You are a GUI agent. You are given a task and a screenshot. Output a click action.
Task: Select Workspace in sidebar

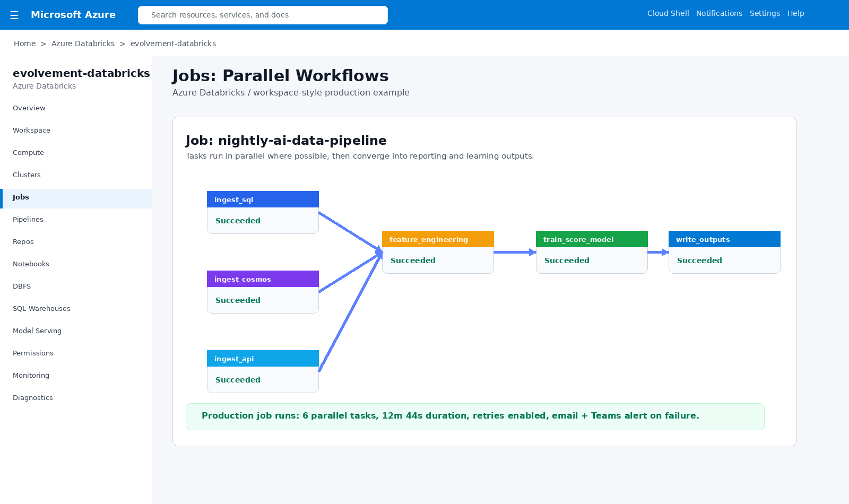(76, 130)
